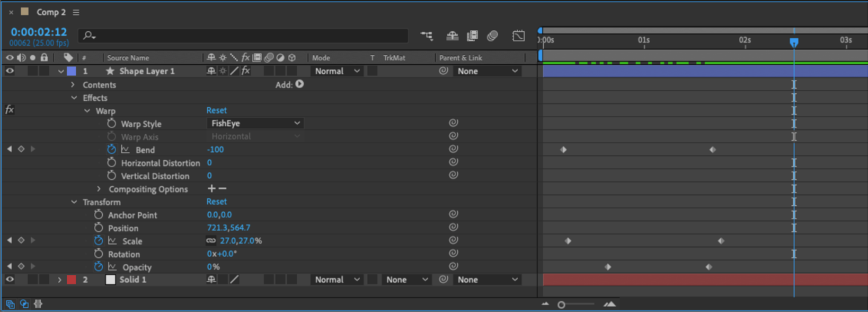Toggle Shape Layer 1 effects switch
Screen dimensions: 868x312
pyautogui.click(x=246, y=71)
